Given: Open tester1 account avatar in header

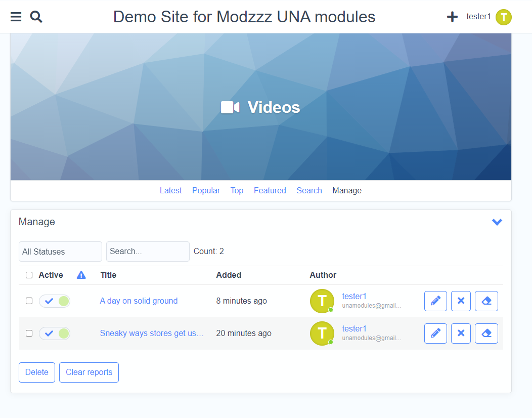Looking at the screenshot, I should (x=503, y=17).
